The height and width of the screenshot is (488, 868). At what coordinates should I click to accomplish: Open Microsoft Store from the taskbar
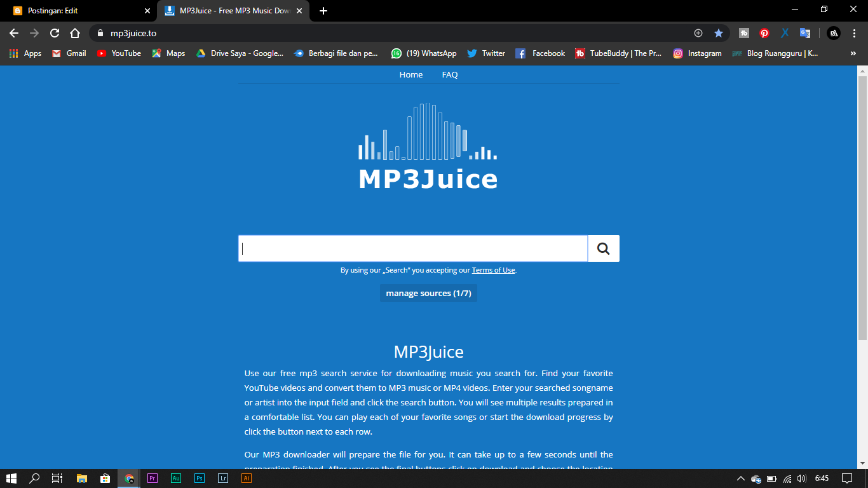[x=105, y=478]
